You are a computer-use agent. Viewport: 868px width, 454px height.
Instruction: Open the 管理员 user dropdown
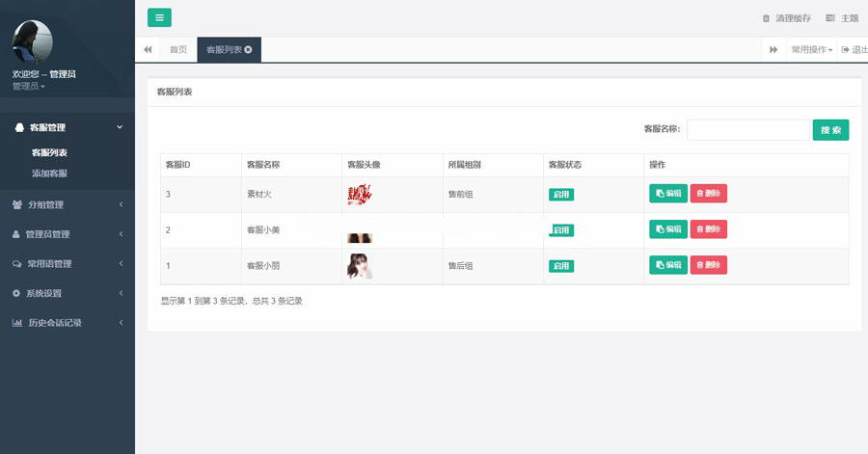tap(29, 87)
